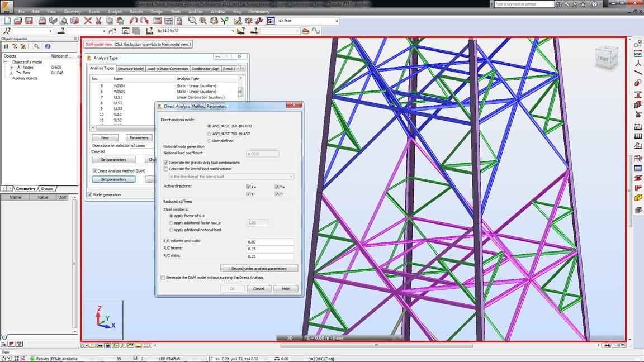Click the wrench preferences icon in the toolbar
644x362 pixels.
(x=258, y=21)
